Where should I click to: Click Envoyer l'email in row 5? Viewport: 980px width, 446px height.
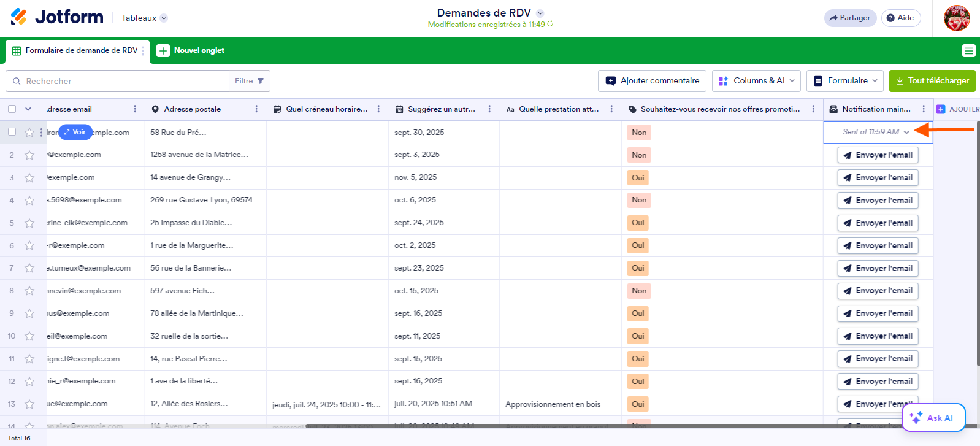(878, 223)
